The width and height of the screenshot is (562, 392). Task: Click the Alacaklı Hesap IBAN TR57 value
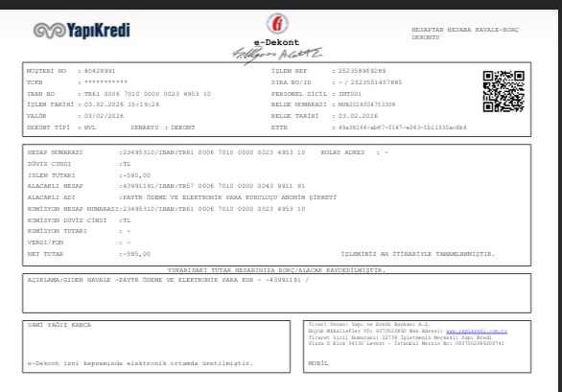tap(214, 186)
